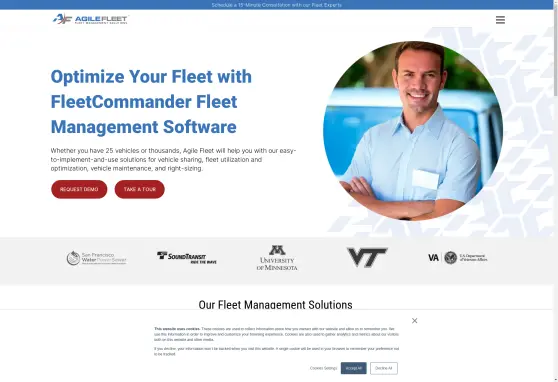This screenshot has height=382, width=558.
Task: Click the Sound Transit logo
Action: point(187,257)
